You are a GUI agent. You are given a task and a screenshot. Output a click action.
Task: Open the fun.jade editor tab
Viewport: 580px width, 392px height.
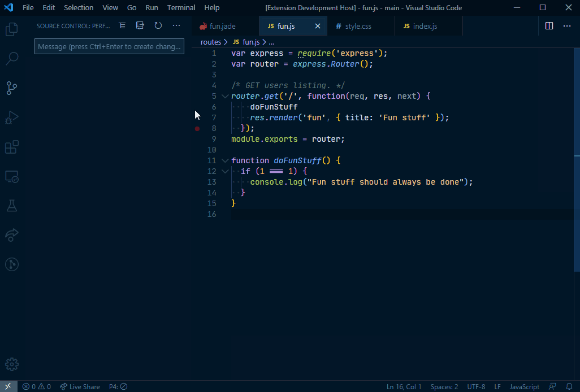click(222, 25)
